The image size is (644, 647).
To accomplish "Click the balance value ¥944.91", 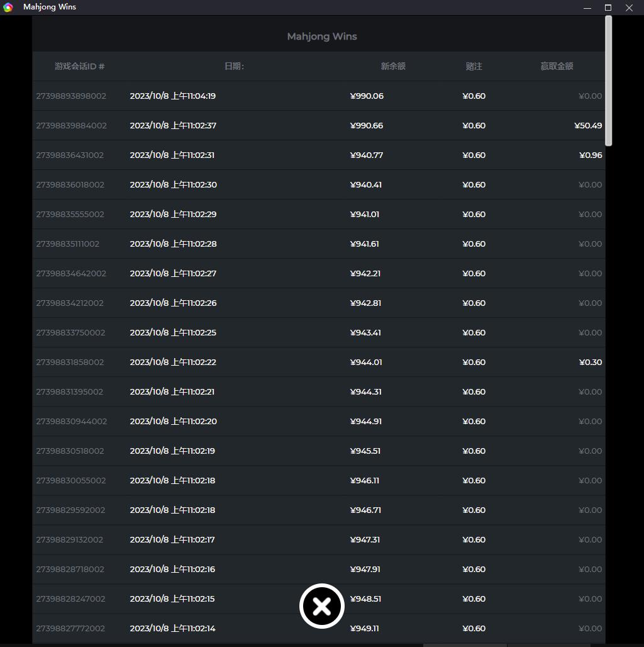I will [365, 421].
